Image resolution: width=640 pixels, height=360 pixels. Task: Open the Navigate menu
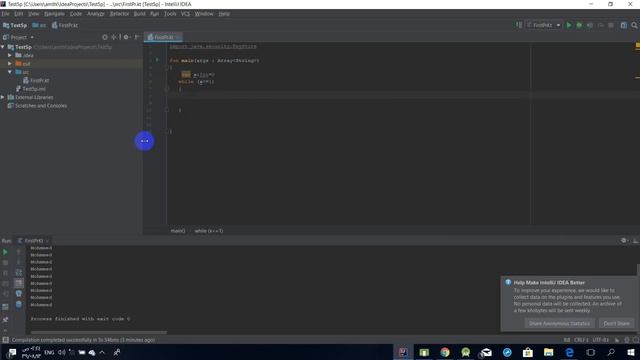click(x=54, y=14)
